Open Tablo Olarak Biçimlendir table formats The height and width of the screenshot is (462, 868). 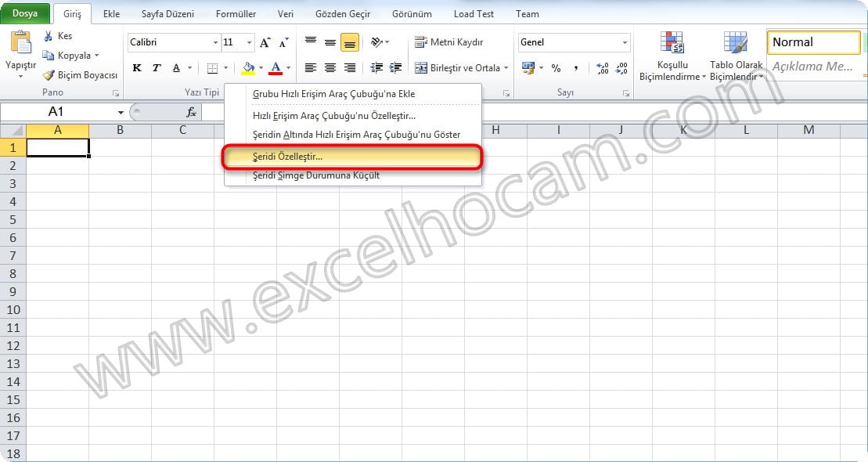[736, 56]
